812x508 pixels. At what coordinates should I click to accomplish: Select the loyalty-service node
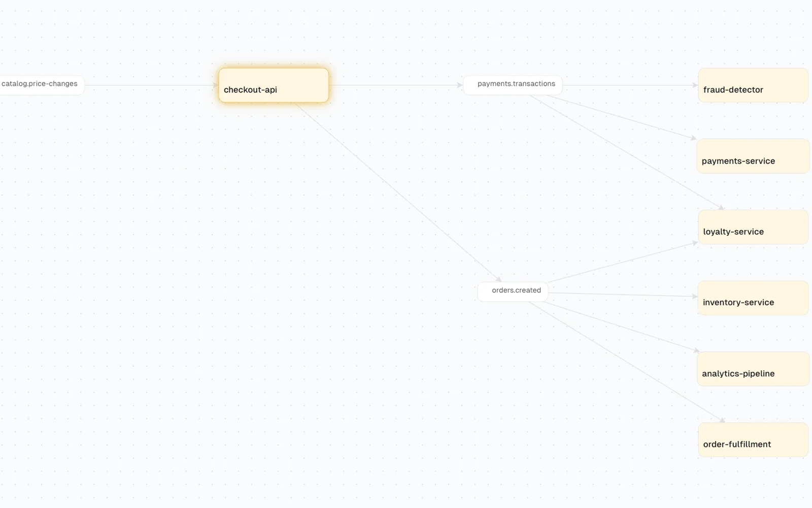click(x=753, y=227)
